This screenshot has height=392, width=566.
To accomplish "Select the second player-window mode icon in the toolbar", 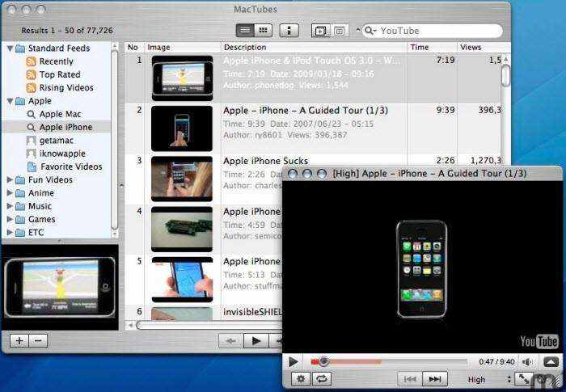I will [340, 31].
